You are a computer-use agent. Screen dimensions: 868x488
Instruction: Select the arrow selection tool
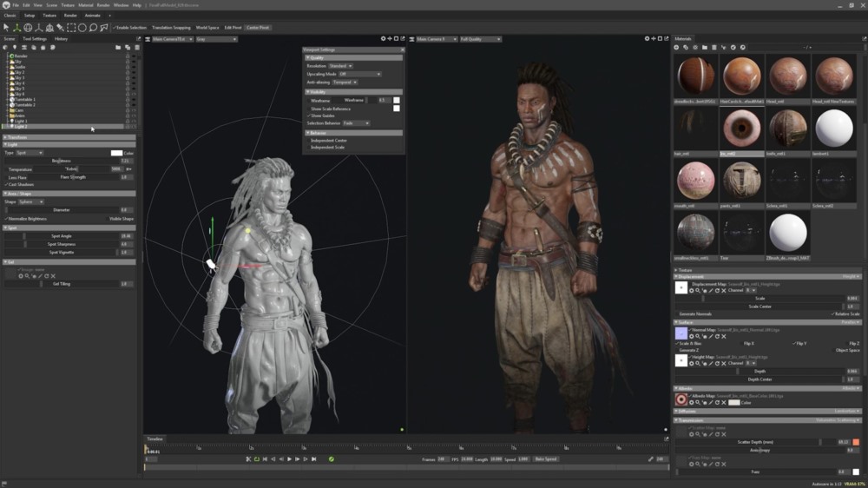(x=6, y=27)
